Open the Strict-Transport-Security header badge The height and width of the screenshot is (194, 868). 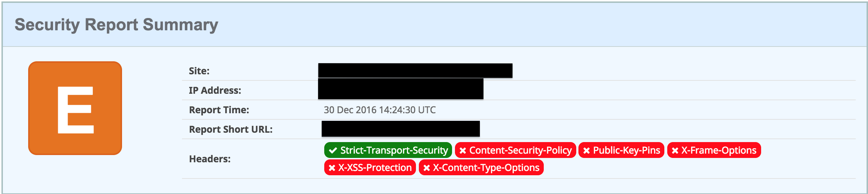388,150
